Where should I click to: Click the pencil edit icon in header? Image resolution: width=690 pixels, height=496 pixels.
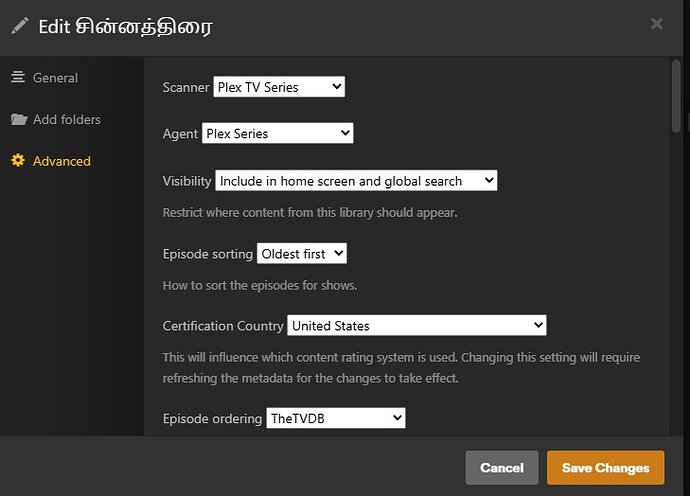point(20,26)
